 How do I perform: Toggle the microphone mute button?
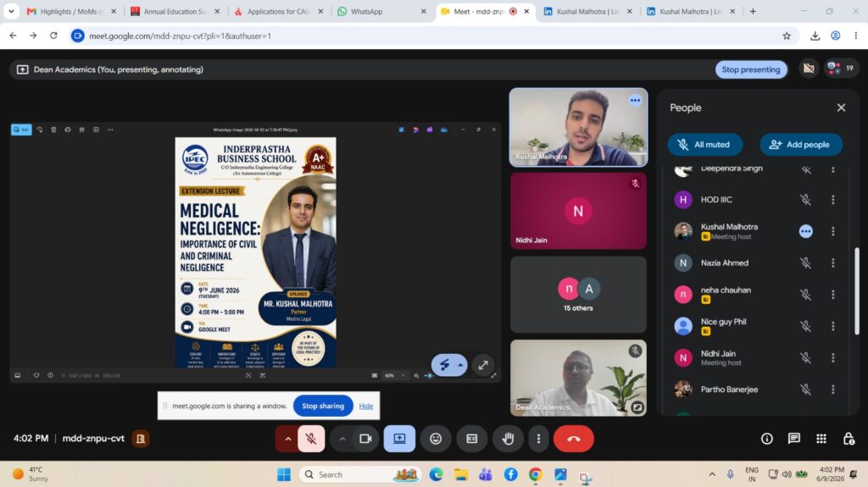pos(311,439)
